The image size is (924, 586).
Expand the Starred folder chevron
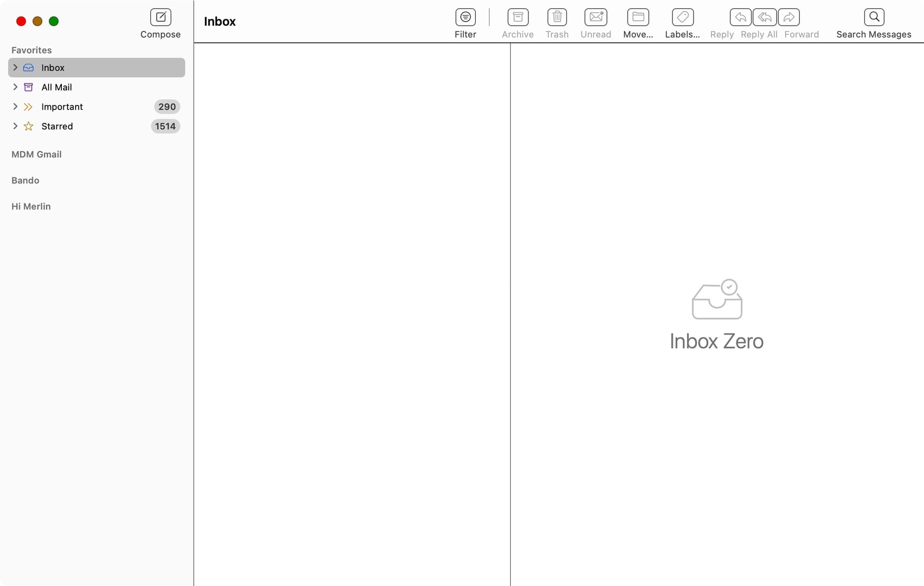point(15,126)
